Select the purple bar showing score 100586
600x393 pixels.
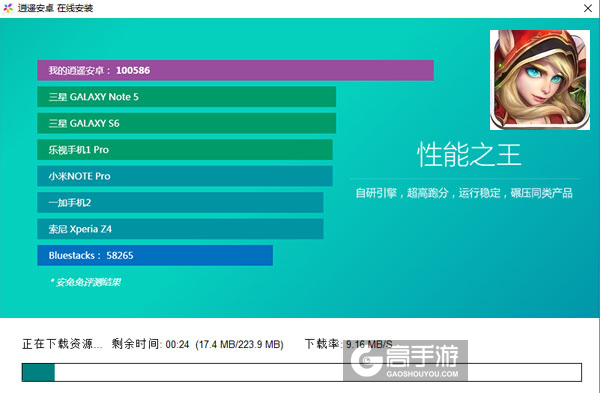click(235, 70)
